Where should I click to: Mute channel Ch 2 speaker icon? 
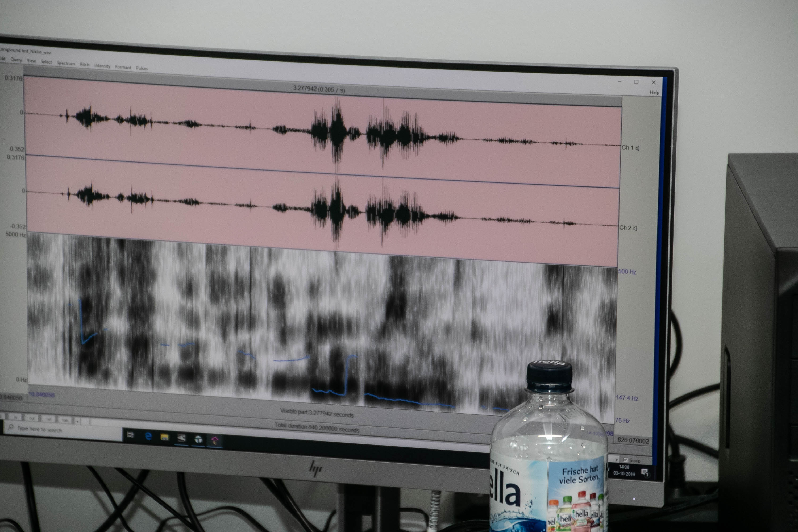coord(635,228)
